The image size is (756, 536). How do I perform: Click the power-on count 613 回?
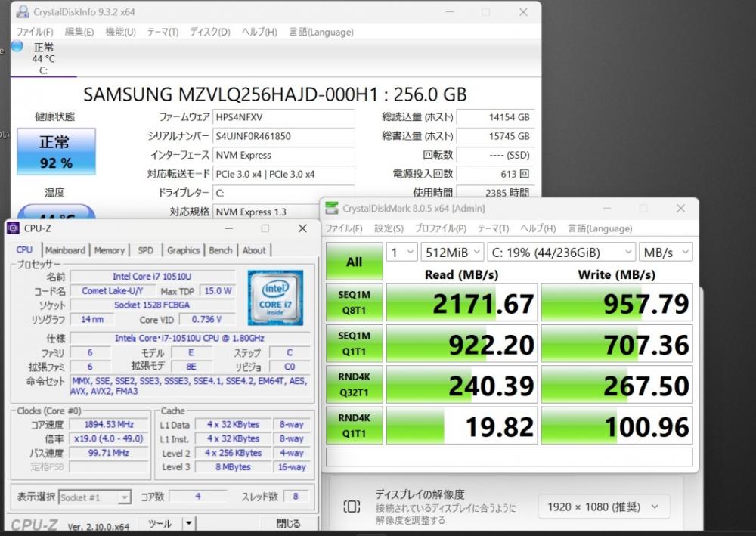(x=496, y=174)
